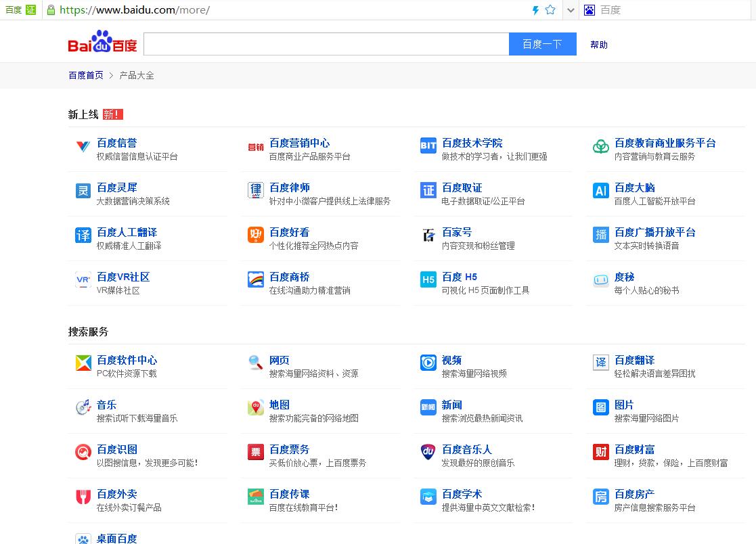Expand the address bar dropdown arrow
The image size is (756, 544).
point(571,10)
